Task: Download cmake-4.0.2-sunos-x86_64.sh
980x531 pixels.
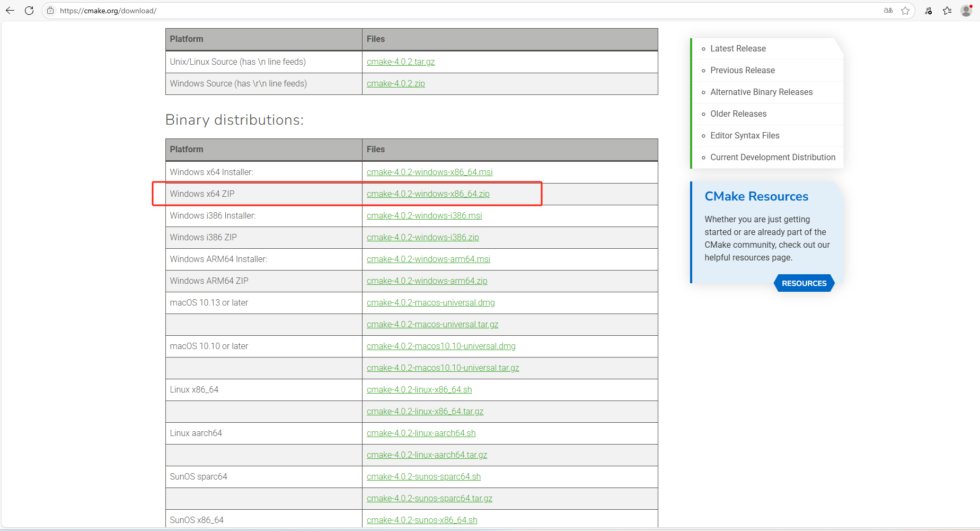Action: point(422,520)
